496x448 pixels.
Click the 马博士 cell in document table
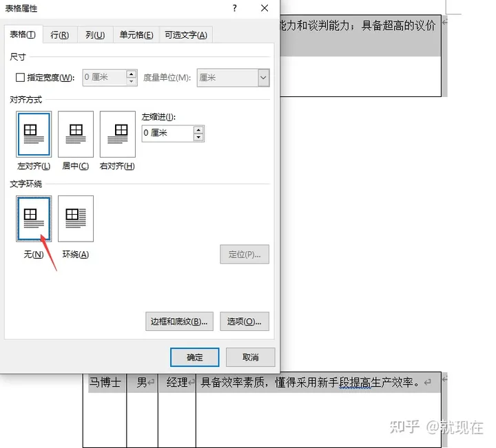point(105,383)
